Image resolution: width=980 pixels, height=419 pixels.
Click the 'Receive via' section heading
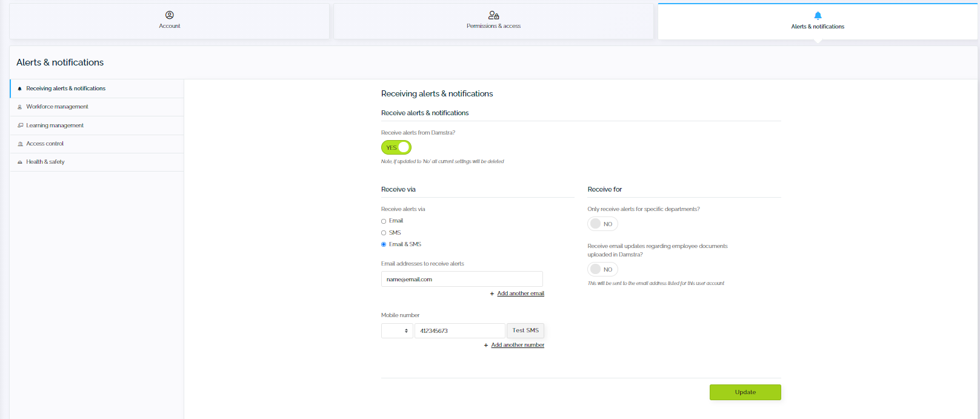pos(398,189)
